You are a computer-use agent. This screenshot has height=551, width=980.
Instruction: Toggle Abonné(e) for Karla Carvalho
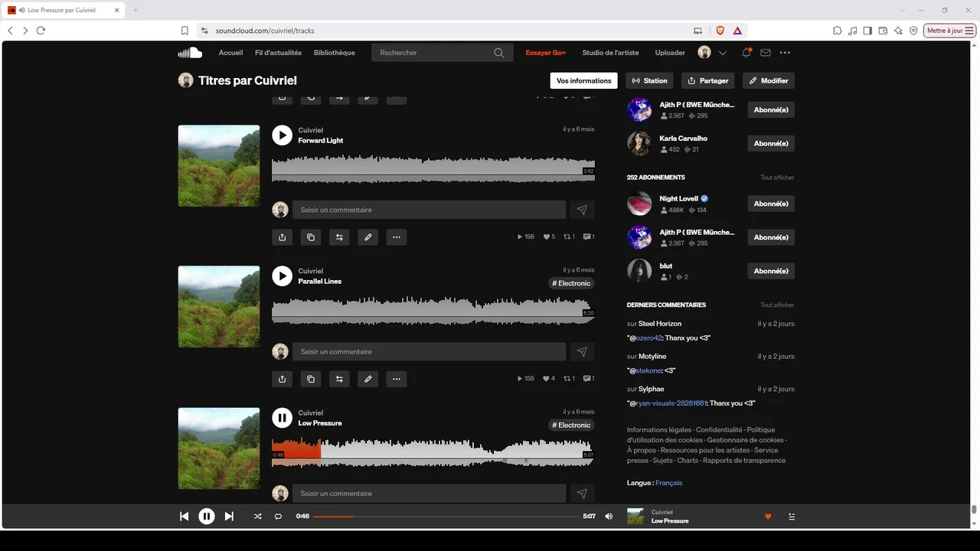[x=771, y=144]
